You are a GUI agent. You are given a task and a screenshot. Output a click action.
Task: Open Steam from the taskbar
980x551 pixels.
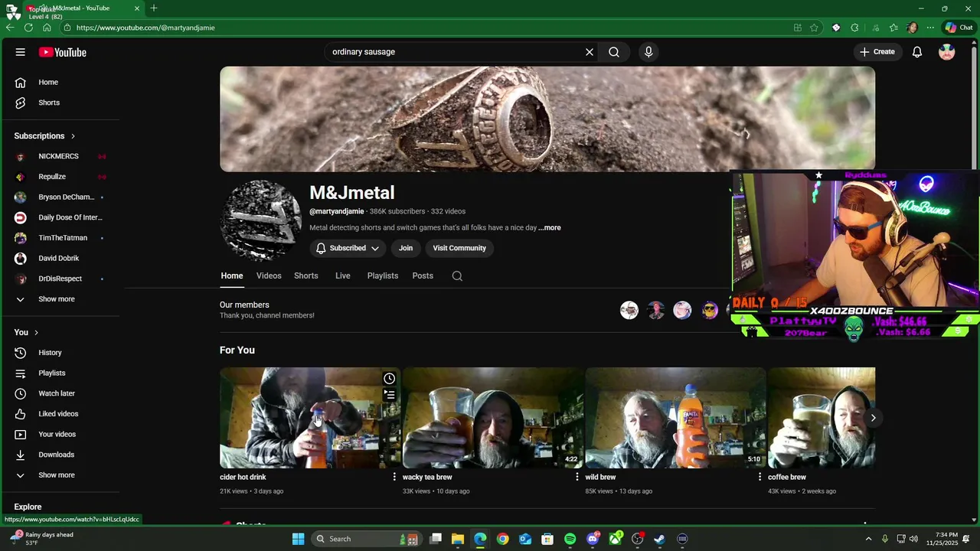[x=660, y=539]
